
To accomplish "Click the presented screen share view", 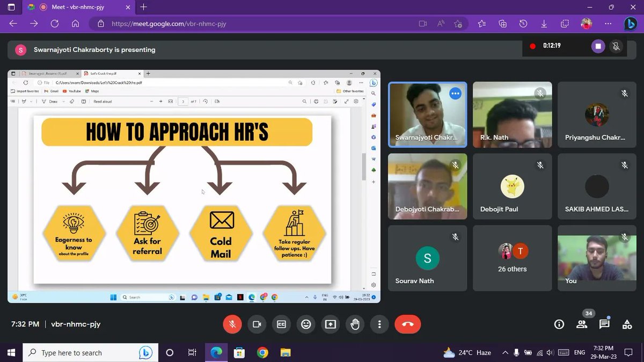I will pos(194,186).
